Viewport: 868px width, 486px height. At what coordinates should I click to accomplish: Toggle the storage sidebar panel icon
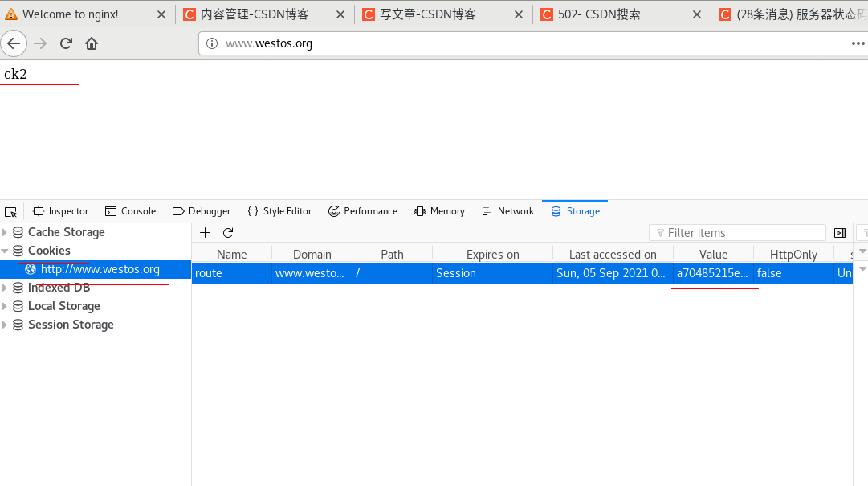click(840, 233)
